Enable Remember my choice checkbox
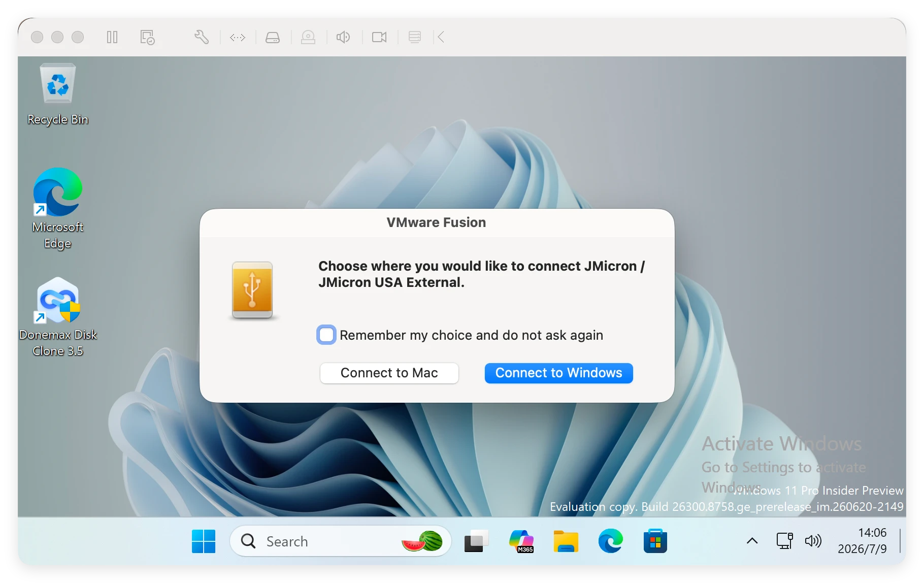 [326, 335]
